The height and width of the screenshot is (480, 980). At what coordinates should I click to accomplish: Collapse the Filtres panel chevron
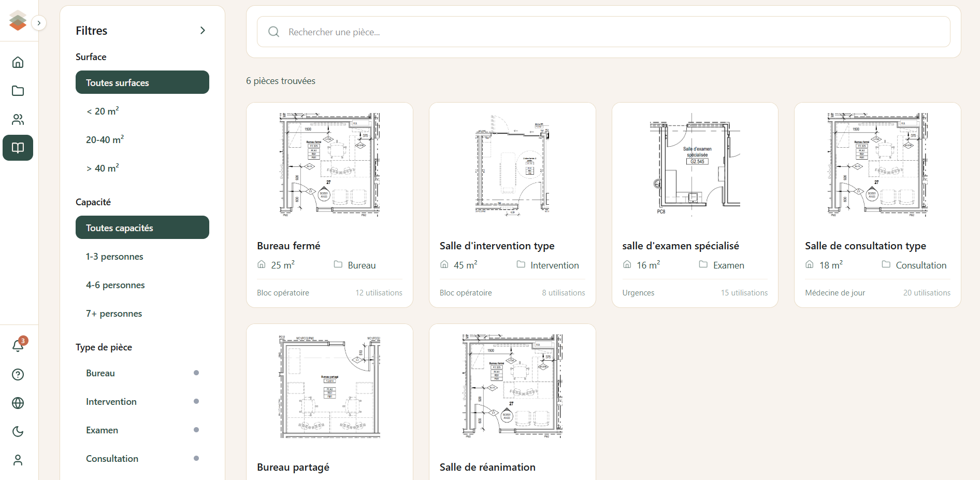[203, 31]
